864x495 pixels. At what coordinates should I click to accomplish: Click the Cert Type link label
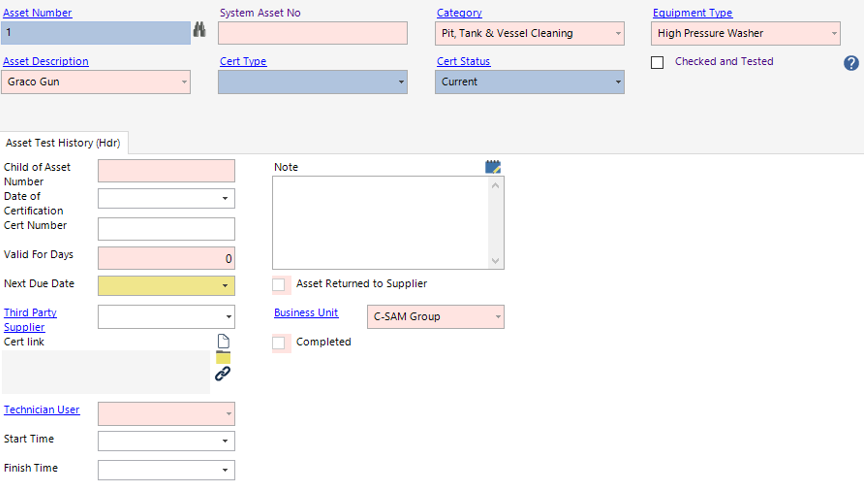[x=243, y=61]
